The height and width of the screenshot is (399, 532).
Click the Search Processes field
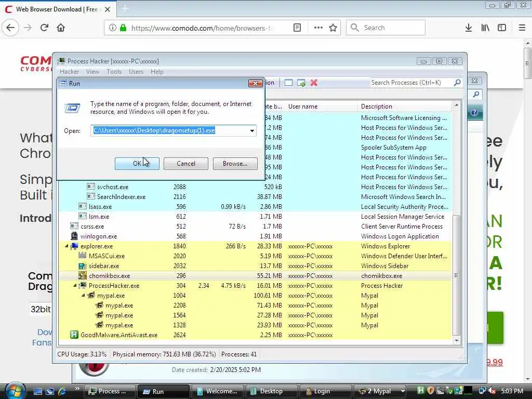click(411, 83)
